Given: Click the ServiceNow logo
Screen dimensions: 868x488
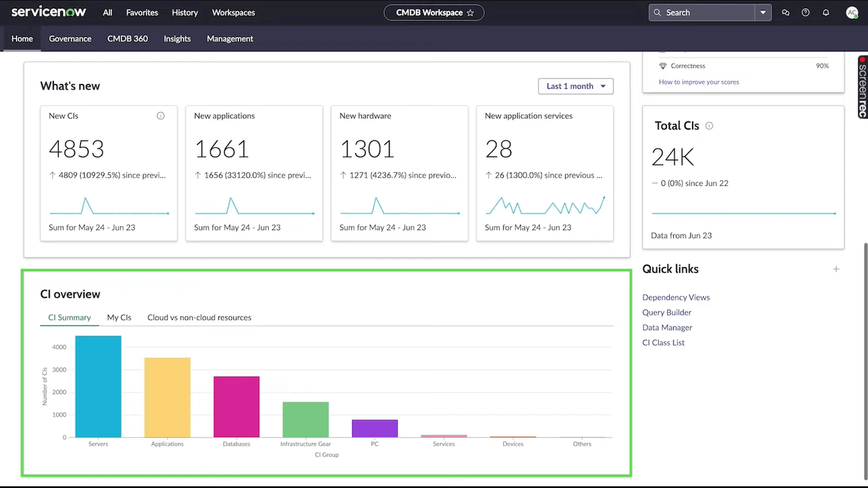Looking at the screenshot, I should (48, 11).
